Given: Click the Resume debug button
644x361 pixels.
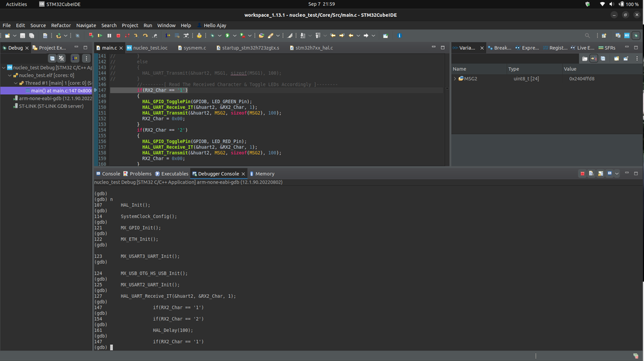Looking at the screenshot, I should click(x=100, y=35).
